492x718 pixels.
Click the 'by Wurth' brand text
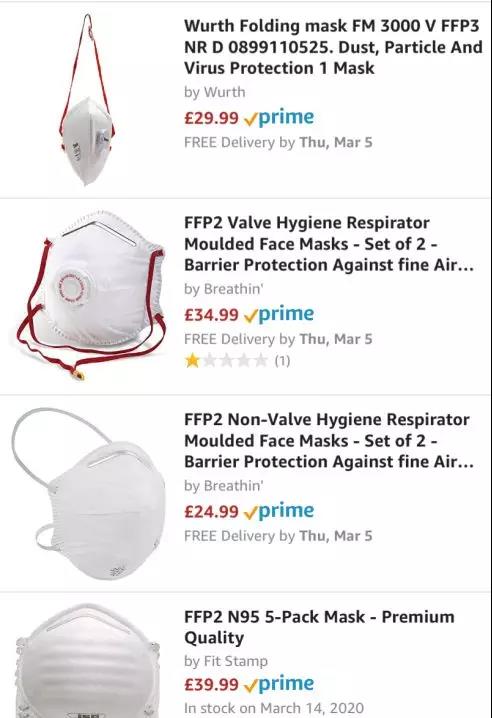(x=214, y=92)
